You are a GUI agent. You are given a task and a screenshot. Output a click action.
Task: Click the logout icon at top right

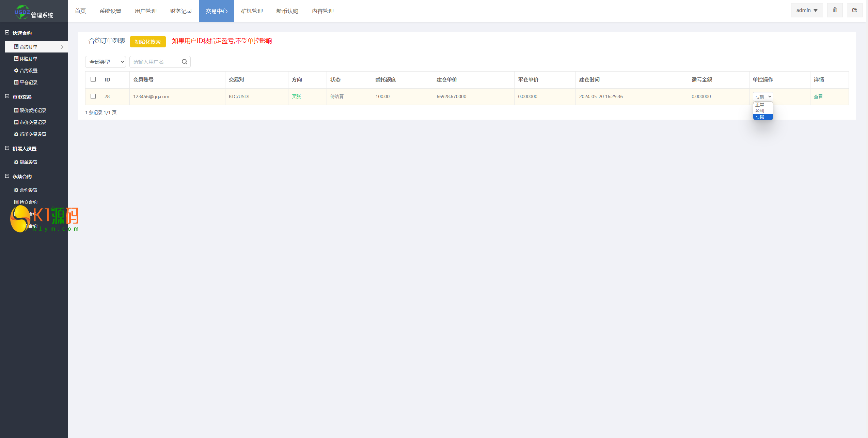(854, 10)
